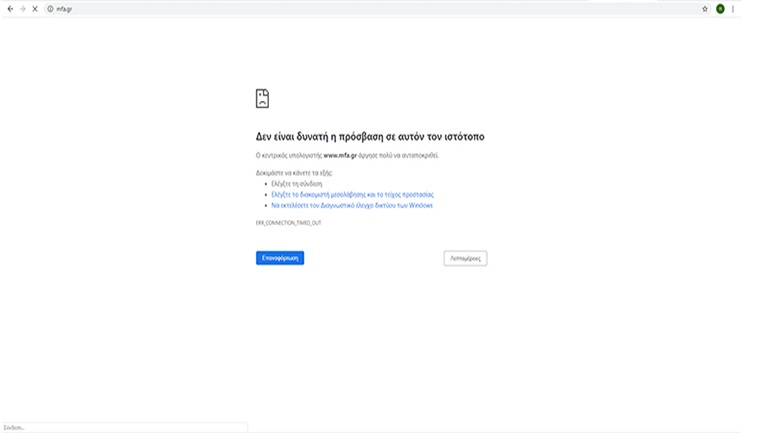Screen dimensions: 770x433
Task: View site information icon beside mfa.gr
Action: (x=50, y=9)
